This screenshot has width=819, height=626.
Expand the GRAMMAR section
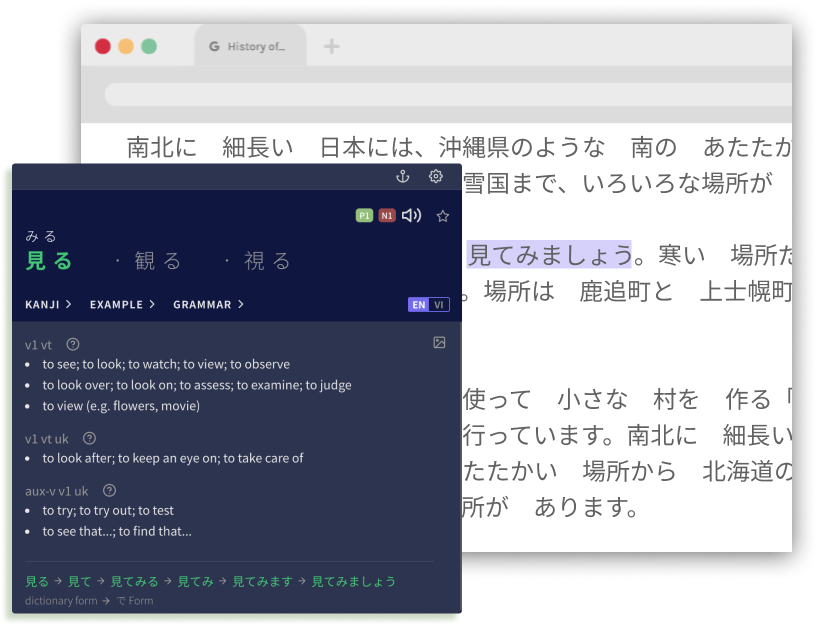tap(208, 305)
